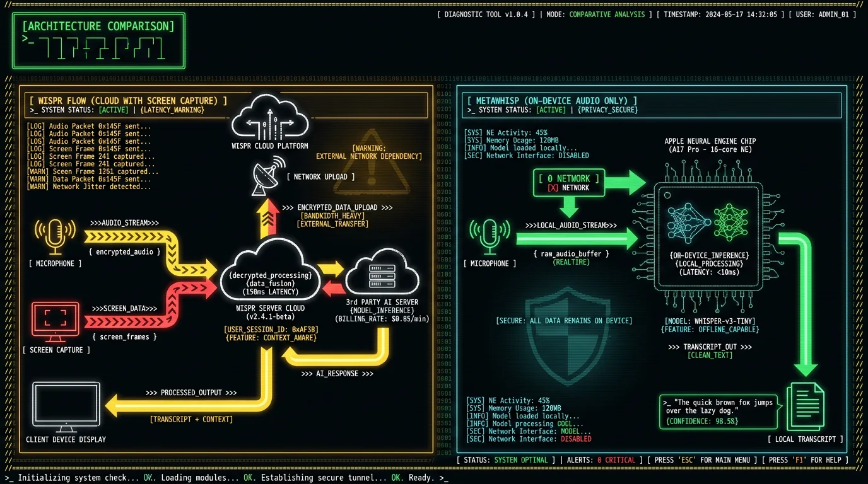Click the green microphone icon in Metawhisp
Screen dimensions: 868x484
click(x=490, y=237)
